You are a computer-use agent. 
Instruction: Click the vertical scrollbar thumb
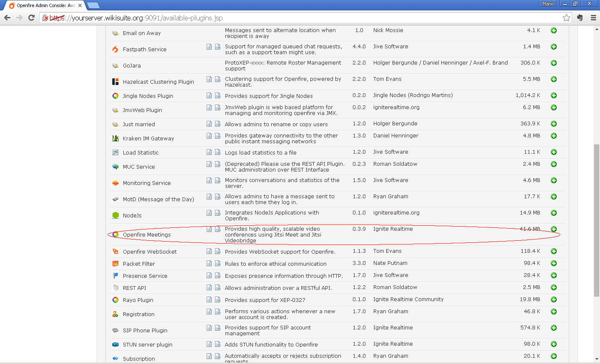(x=597, y=221)
